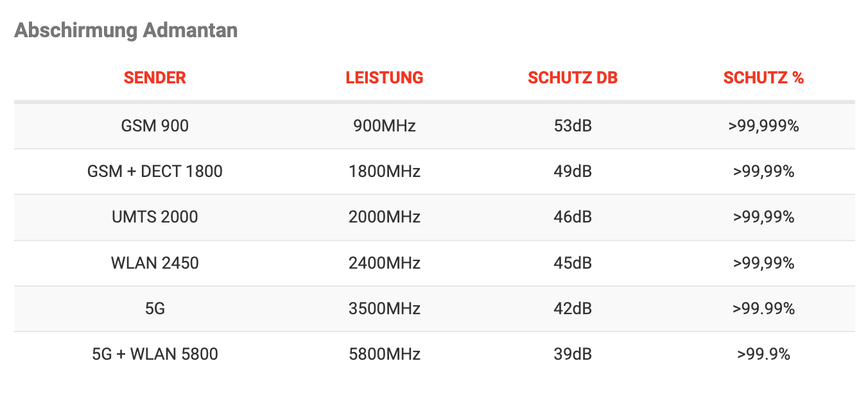Click the GSM + DECT 1800 cell
The image size is (868, 395).
[x=155, y=171]
